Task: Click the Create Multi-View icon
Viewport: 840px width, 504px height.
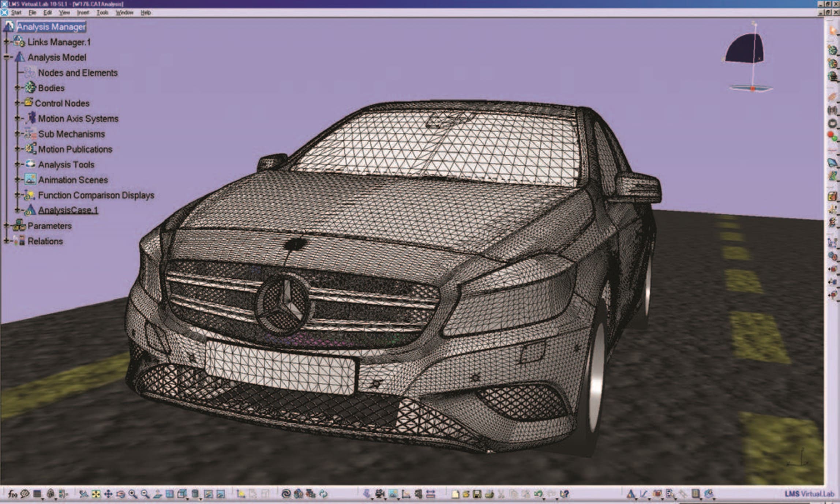Action: click(170, 494)
